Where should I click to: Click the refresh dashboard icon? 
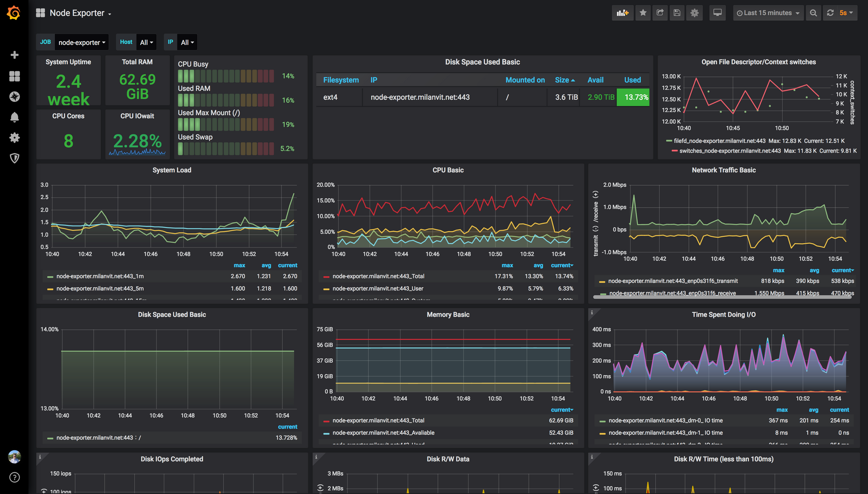830,13
